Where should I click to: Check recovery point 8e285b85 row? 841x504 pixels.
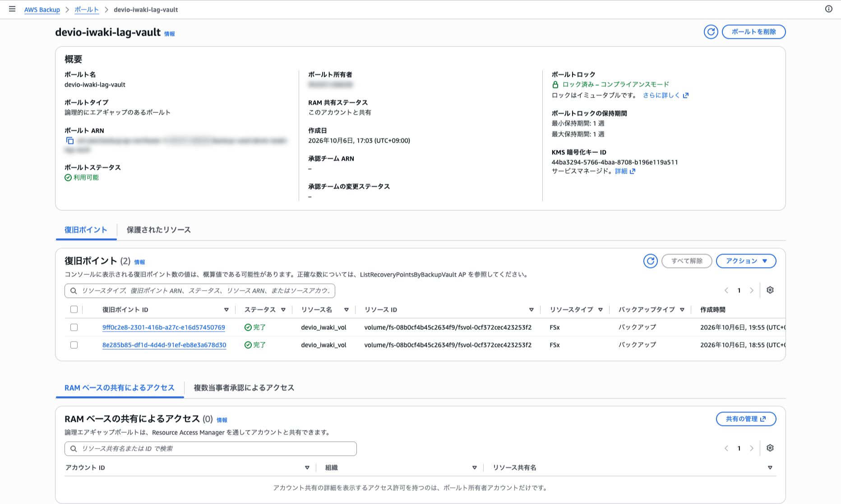[74, 345]
